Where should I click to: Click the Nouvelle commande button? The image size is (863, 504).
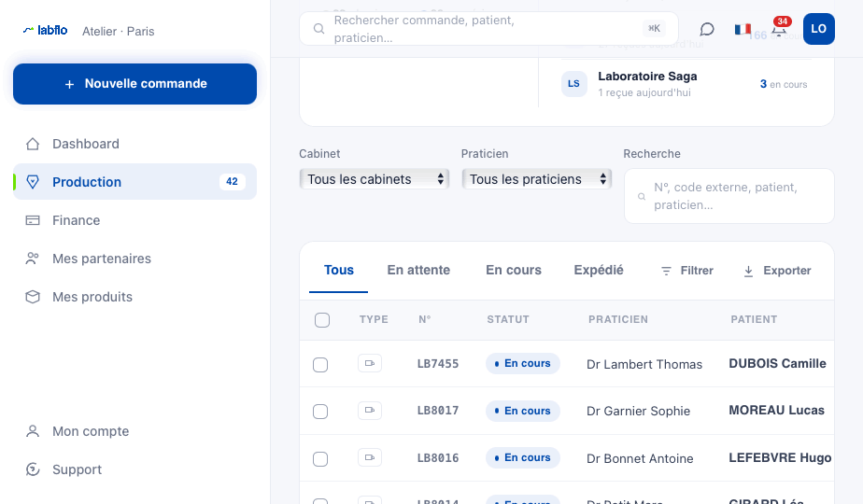coord(134,84)
